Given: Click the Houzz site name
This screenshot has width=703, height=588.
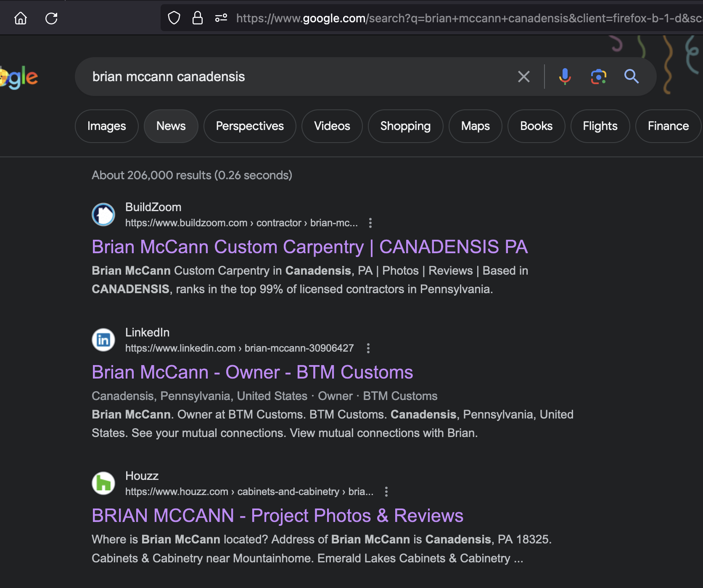Looking at the screenshot, I should pos(142,476).
